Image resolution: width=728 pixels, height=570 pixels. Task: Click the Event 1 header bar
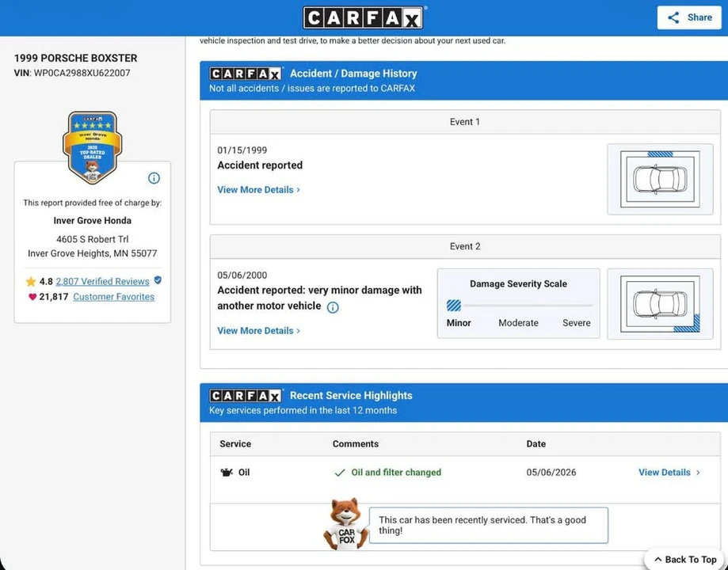[x=465, y=122]
